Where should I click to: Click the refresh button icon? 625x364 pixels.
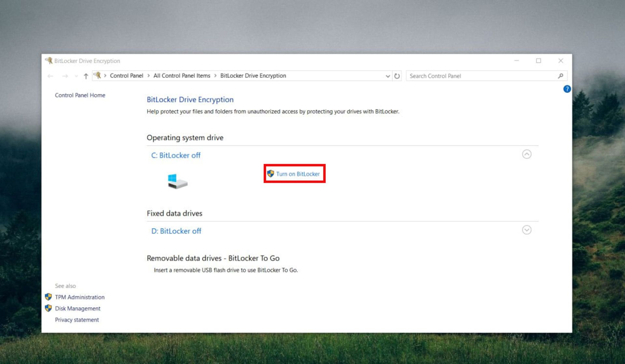click(396, 75)
